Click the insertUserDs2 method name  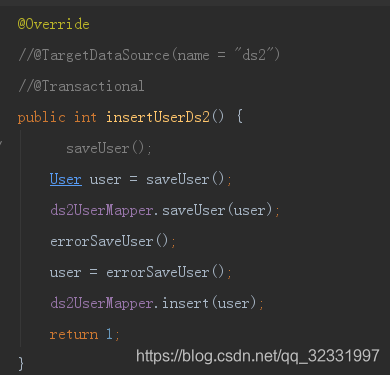(158, 117)
